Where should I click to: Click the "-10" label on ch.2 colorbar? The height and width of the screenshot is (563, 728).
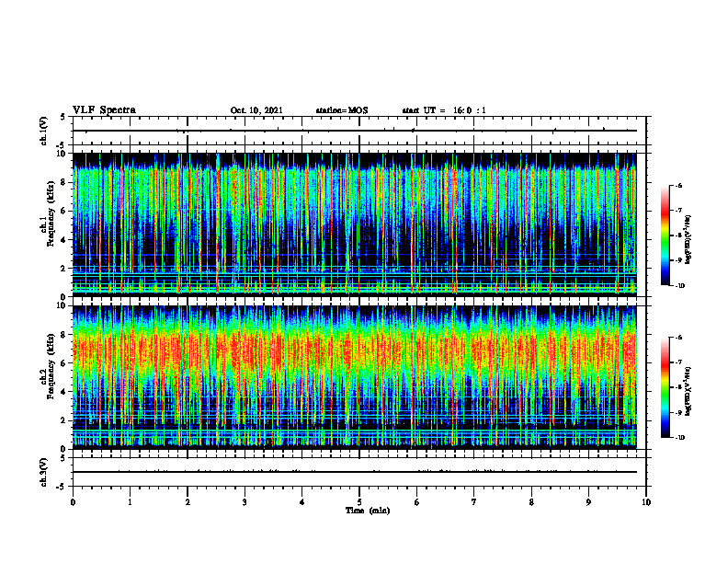680,438
